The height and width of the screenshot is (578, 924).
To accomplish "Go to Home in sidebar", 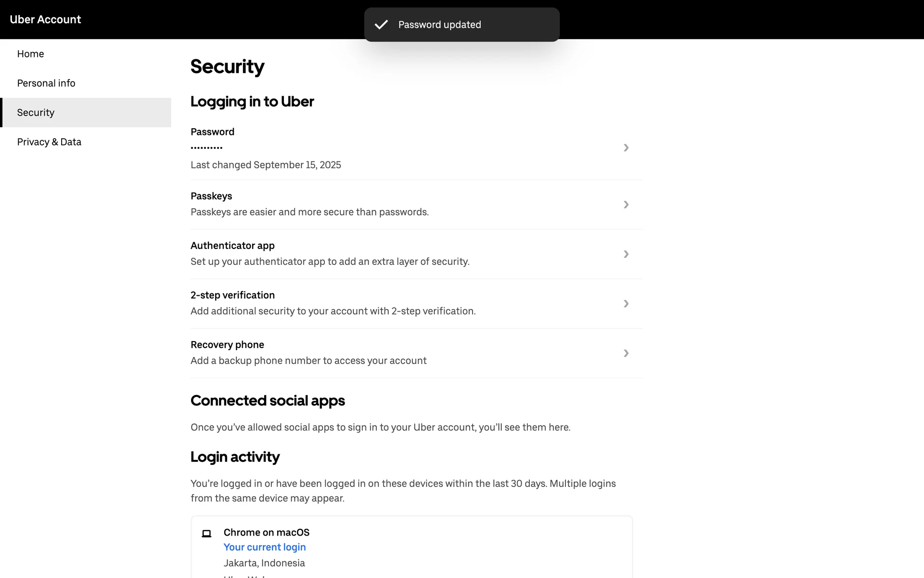I will (x=31, y=54).
